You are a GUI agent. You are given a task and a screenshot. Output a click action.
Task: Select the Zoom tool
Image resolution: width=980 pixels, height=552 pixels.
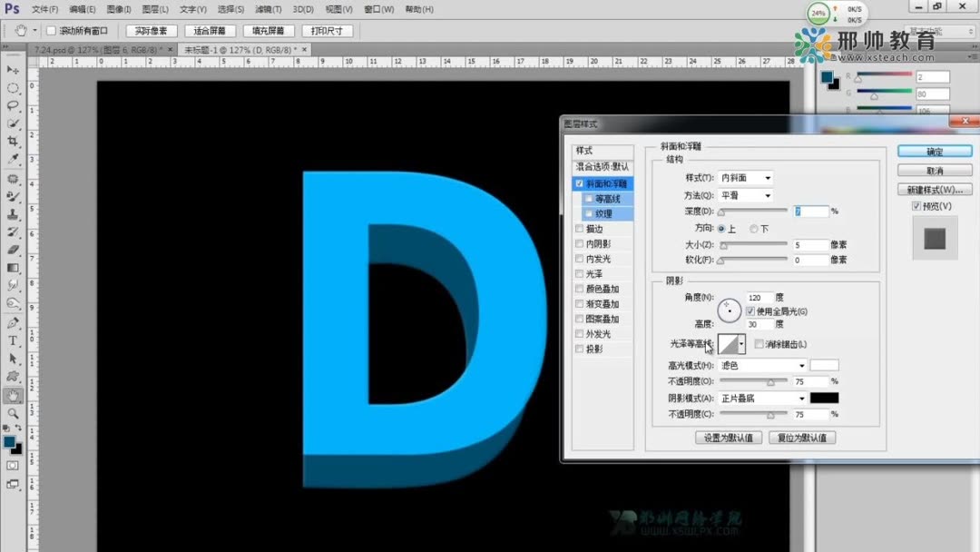point(13,415)
